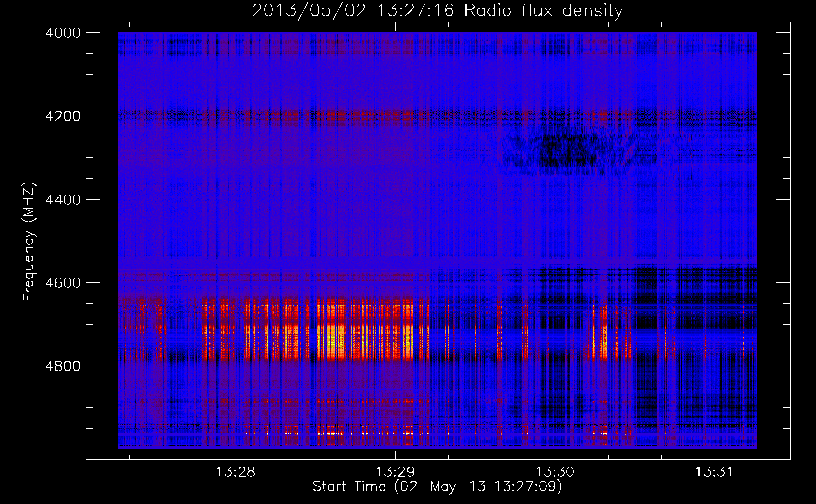This screenshot has height=504, width=816.
Task: Click the 13:30 time axis label
Action: tap(555, 472)
